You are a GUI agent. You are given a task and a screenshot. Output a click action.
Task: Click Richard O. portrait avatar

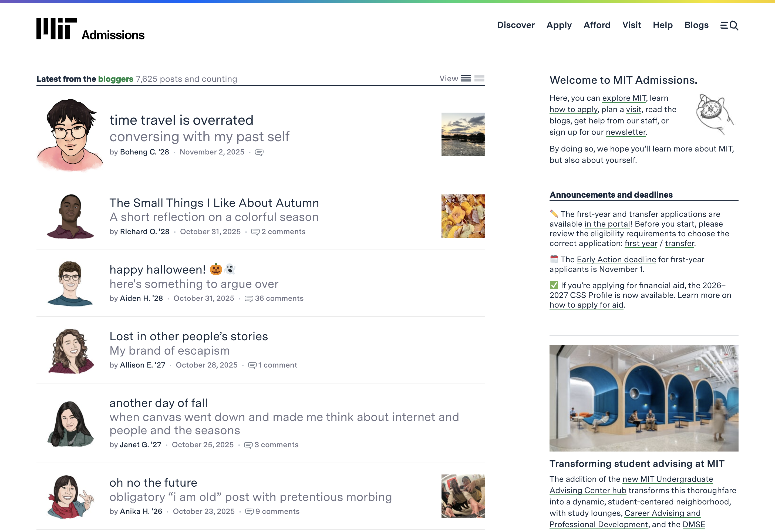(x=70, y=216)
